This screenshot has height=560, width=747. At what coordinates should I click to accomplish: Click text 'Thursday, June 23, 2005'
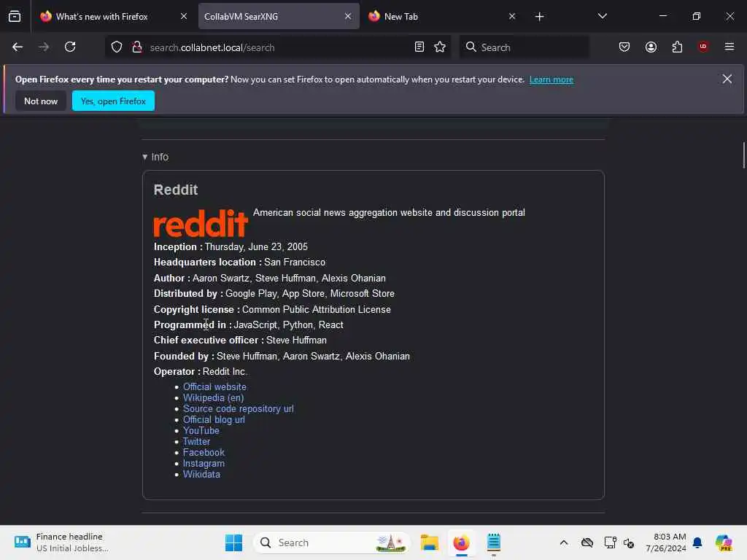coord(256,246)
